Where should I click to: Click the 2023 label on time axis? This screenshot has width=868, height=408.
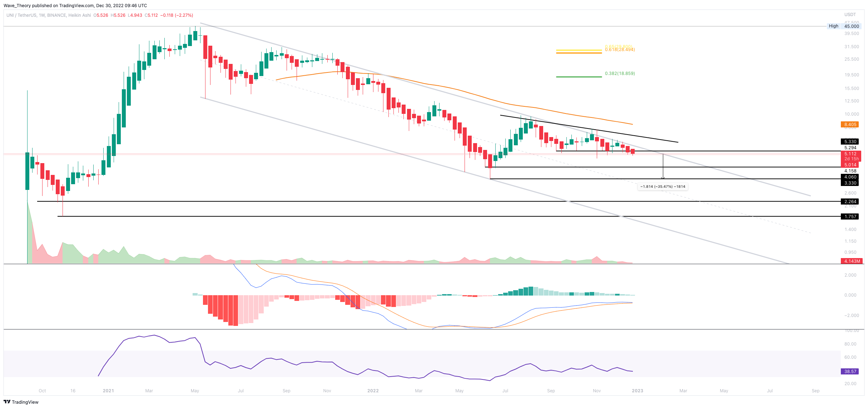tap(637, 391)
